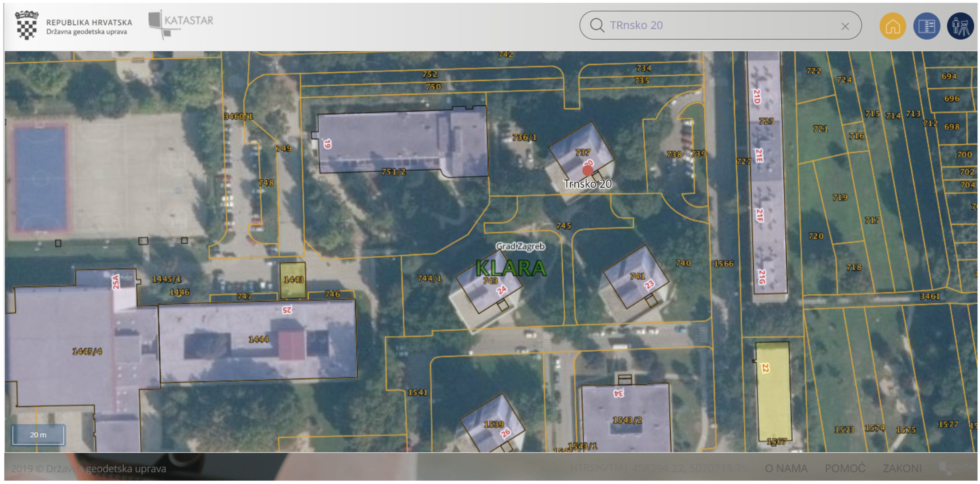Click the HTRS96/TM coordinates readout
The image size is (980, 484).
pyautogui.click(x=659, y=468)
